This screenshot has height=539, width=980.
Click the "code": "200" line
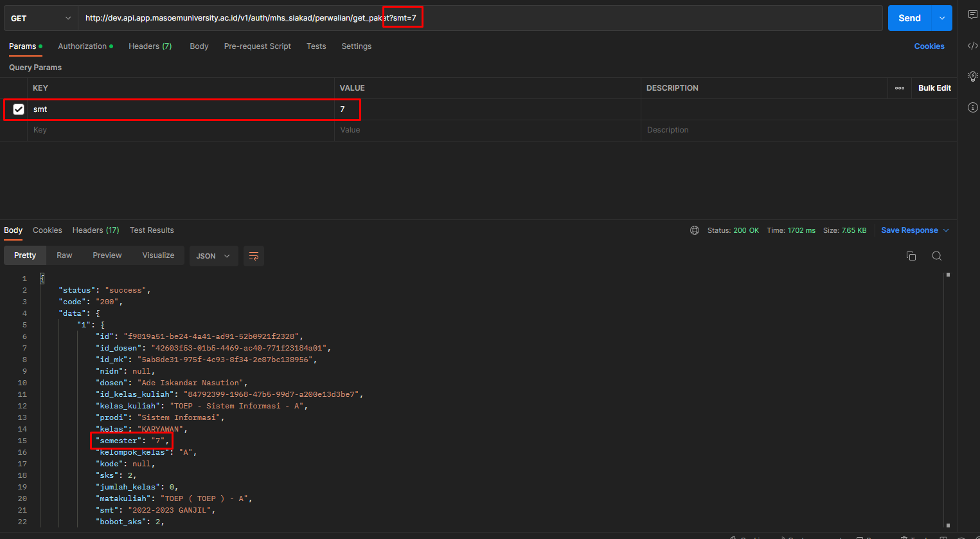tap(91, 302)
